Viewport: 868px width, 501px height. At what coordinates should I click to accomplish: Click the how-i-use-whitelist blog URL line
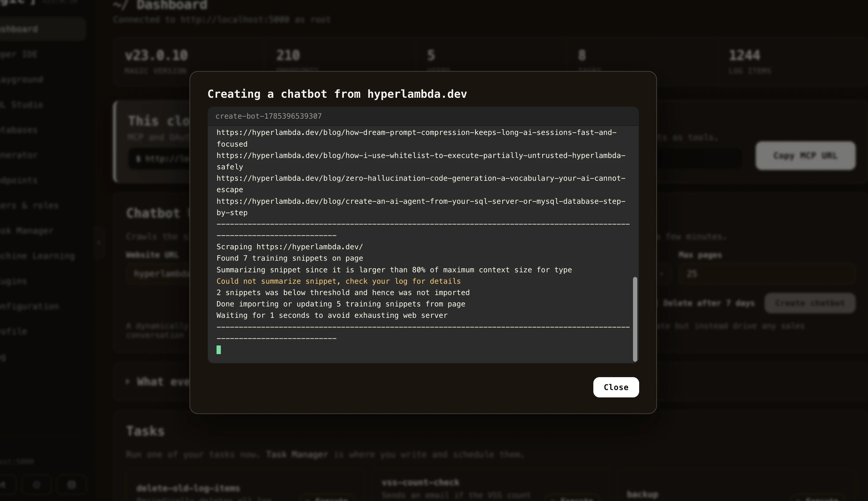pos(421,161)
